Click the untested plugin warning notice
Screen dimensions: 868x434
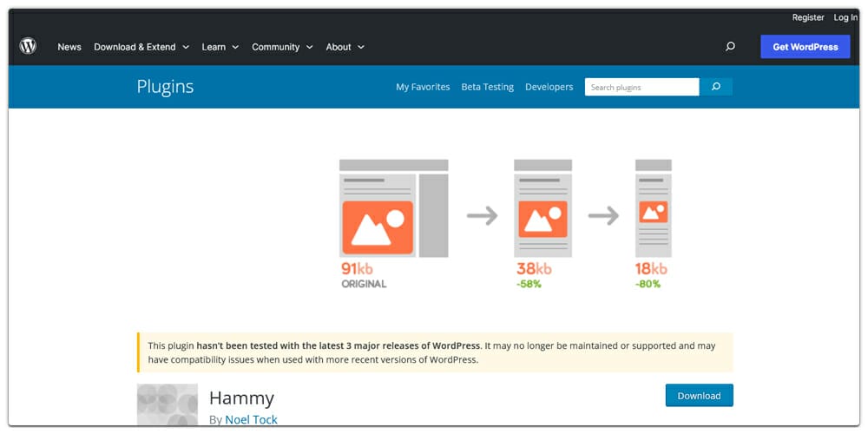435,352
